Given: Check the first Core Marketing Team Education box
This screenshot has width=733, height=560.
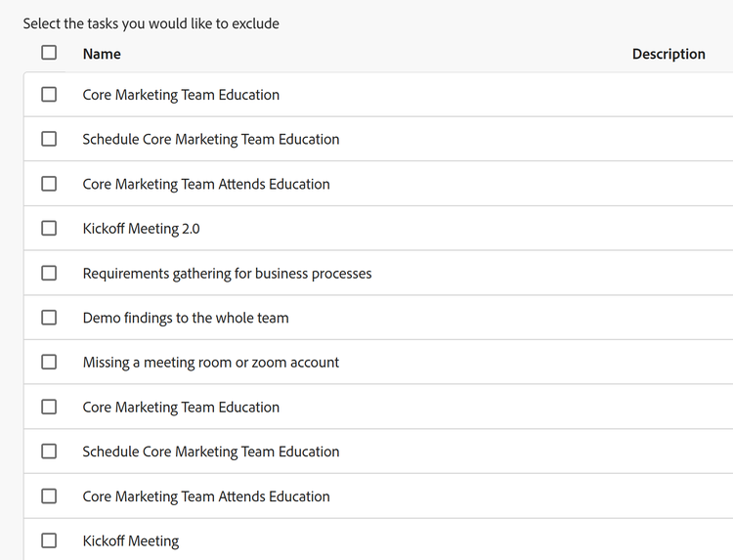Looking at the screenshot, I should [49, 95].
